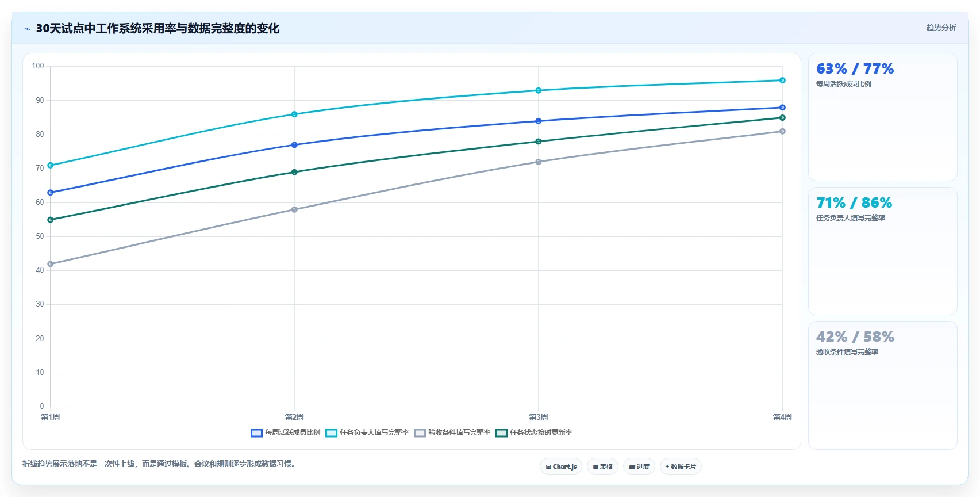Click the 42% / 58% stat card value
Screen dimensions: 980x497
pyautogui.click(x=855, y=337)
